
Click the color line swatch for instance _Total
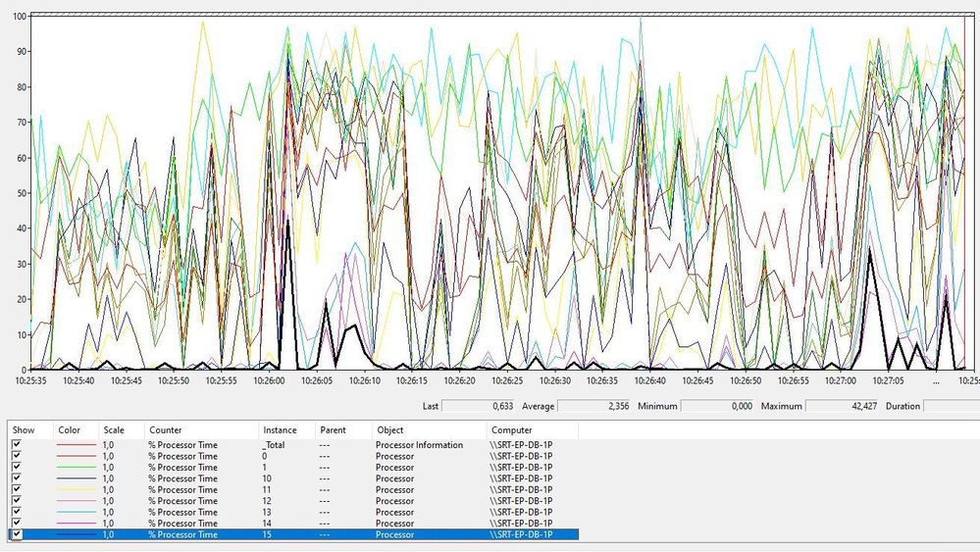(77, 444)
